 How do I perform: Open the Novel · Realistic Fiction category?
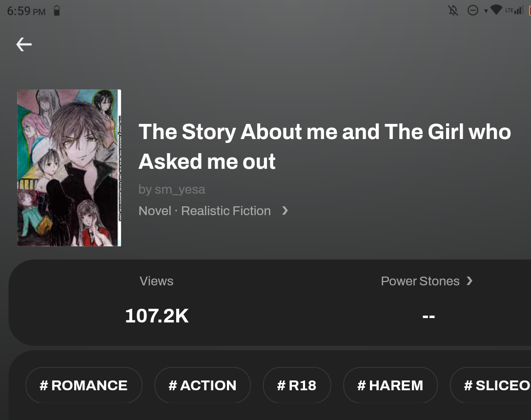[x=204, y=211]
